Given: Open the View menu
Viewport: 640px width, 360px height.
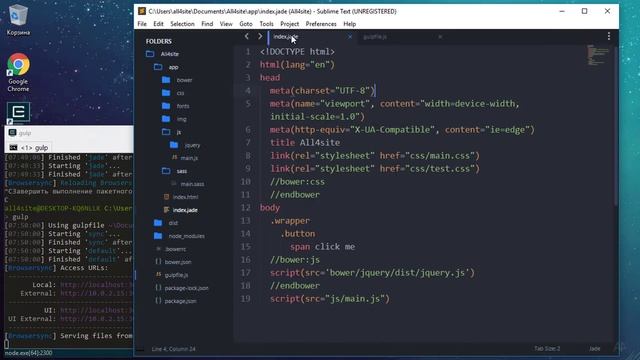Looking at the screenshot, I should 226,24.
